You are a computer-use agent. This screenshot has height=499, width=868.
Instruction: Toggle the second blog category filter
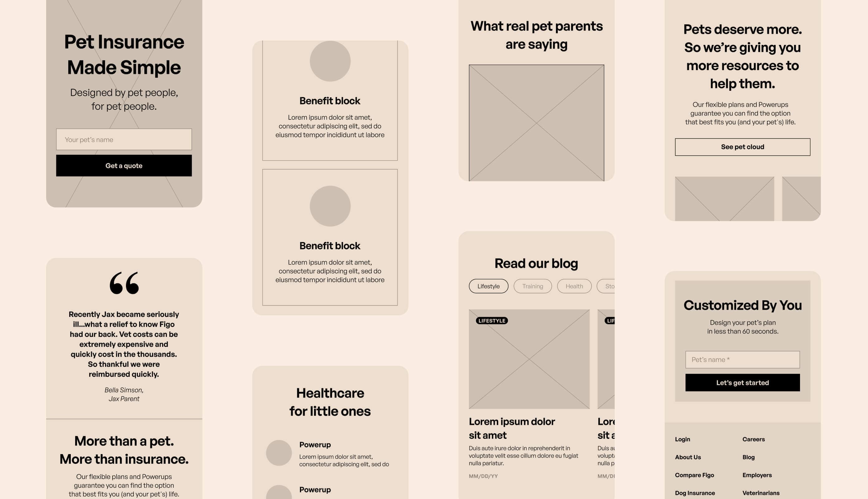[532, 286]
